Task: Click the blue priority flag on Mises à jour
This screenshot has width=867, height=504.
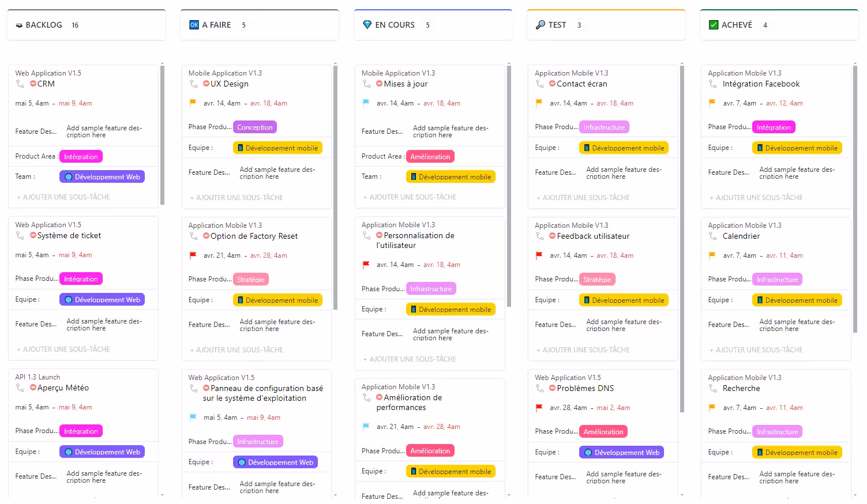Action: coord(366,103)
